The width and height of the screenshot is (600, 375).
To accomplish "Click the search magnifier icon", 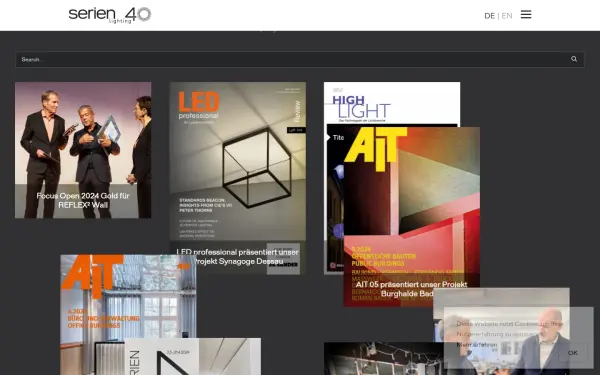I will (x=574, y=59).
